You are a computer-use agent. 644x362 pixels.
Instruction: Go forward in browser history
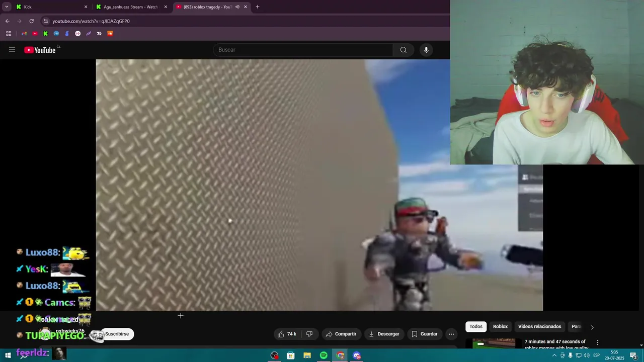[x=19, y=21]
